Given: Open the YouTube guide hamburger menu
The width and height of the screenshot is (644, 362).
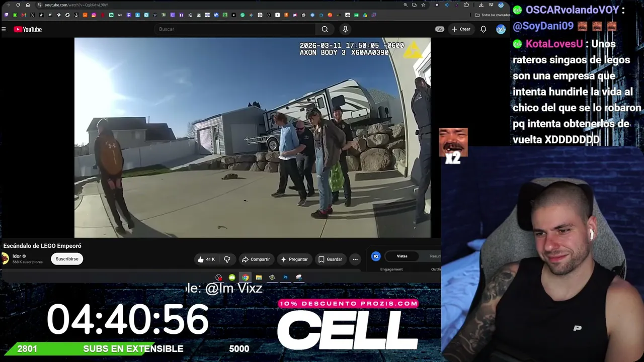Looking at the screenshot, I should pos(4,29).
